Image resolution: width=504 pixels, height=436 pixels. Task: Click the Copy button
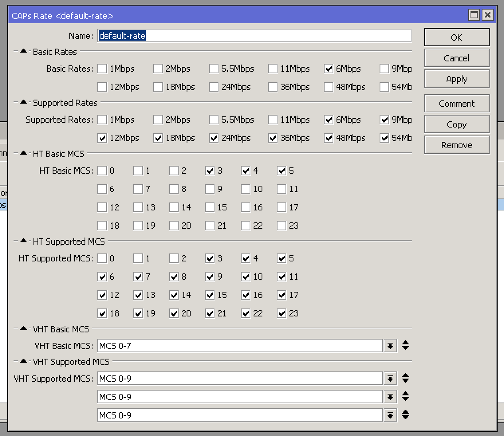click(456, 124)
